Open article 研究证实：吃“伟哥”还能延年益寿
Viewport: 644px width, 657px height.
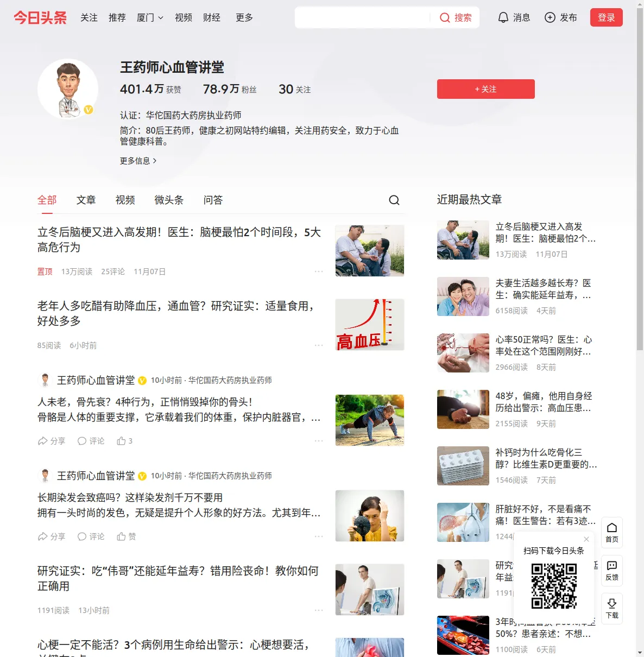pos(178,579)
